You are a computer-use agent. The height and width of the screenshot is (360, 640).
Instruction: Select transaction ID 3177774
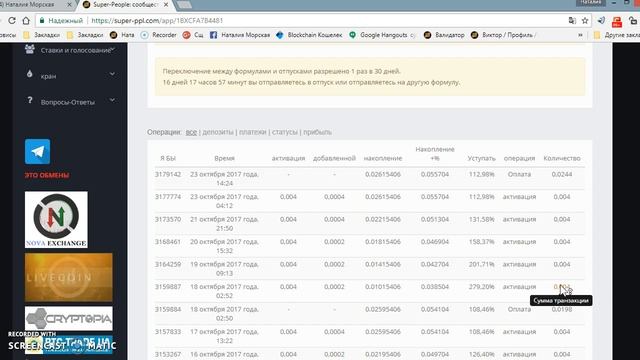168,197
